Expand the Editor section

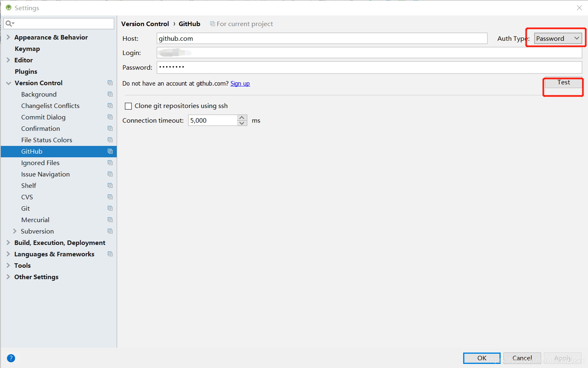pos(8,60)
